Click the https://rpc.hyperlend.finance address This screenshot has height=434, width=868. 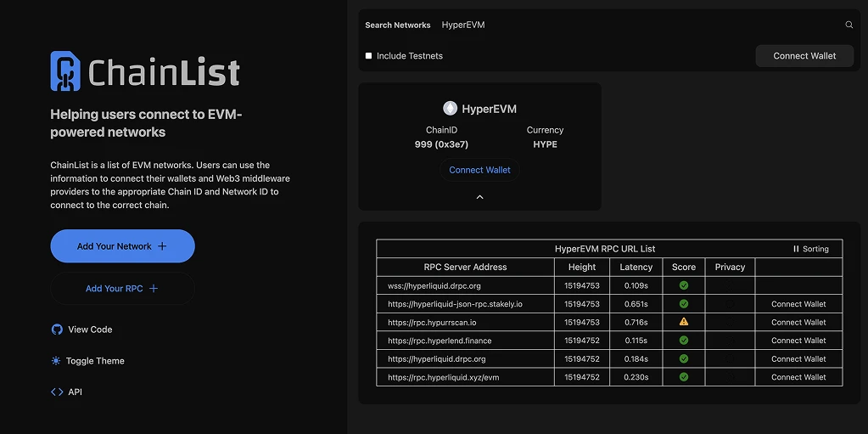click(x=440, y=341)
